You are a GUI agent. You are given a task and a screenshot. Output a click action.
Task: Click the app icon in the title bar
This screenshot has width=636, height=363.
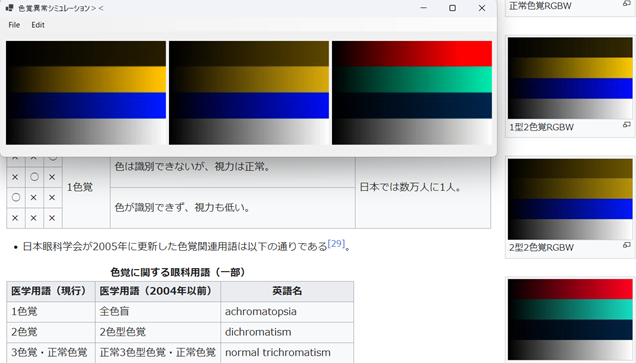pos(10,8)
